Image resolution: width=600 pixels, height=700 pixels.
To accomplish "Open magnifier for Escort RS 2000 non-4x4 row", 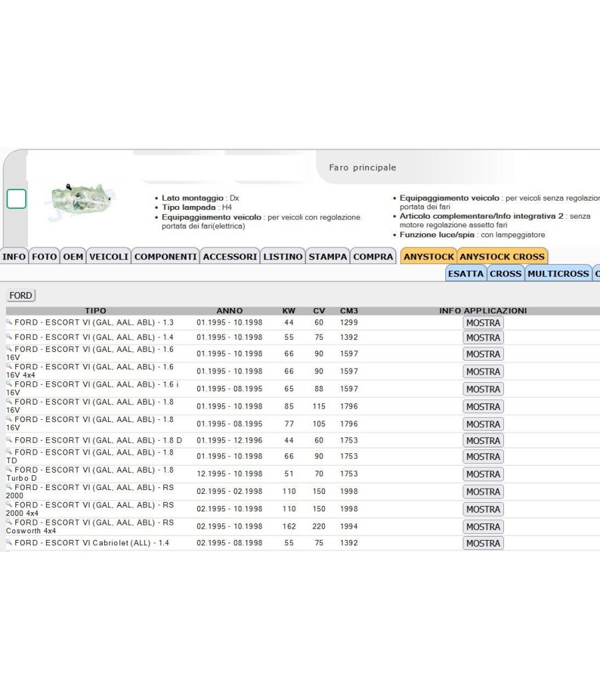I will point(9,487).
